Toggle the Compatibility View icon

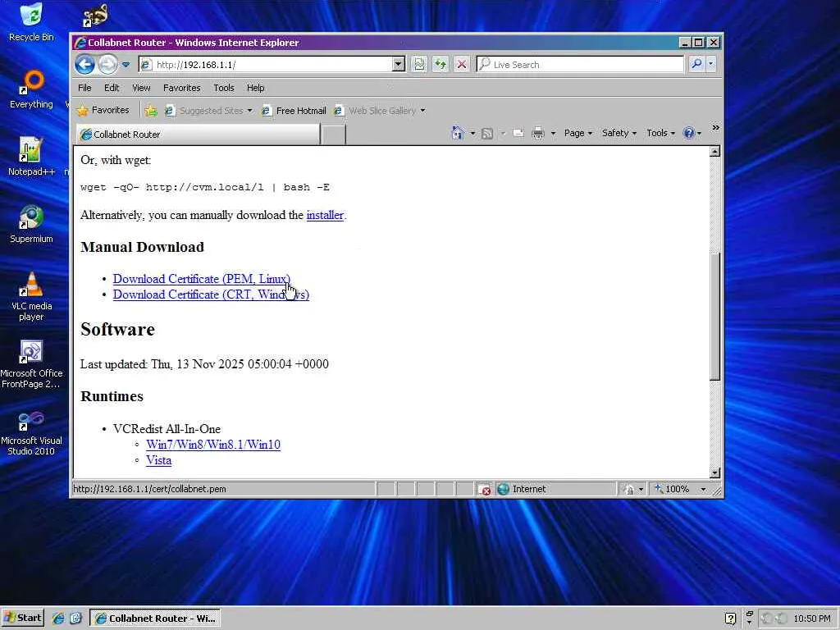(419, 64)
